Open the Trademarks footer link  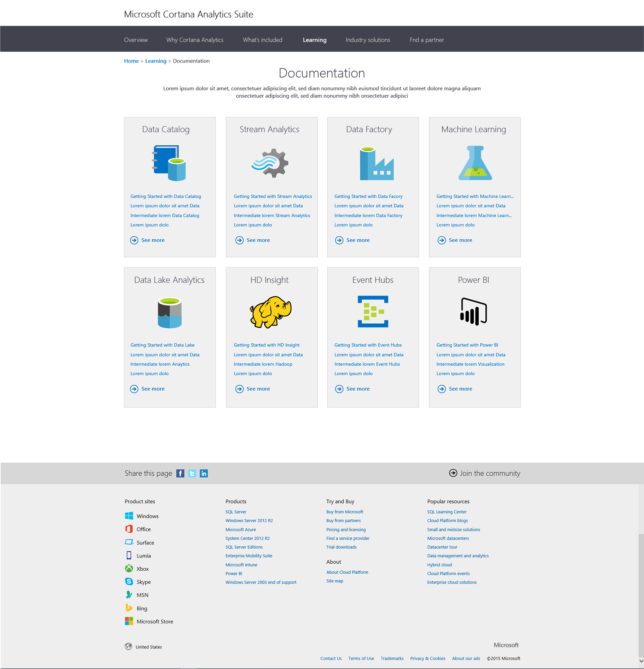point(392,658)
